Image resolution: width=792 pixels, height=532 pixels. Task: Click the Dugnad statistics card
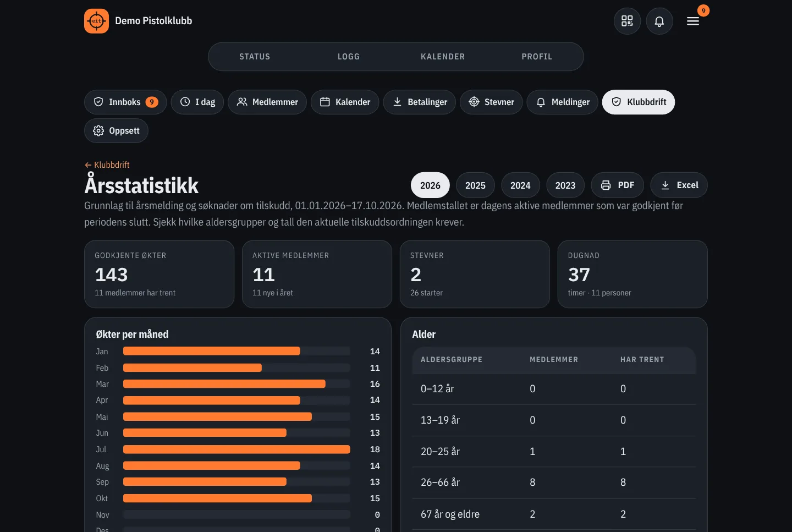pos(632,274)
